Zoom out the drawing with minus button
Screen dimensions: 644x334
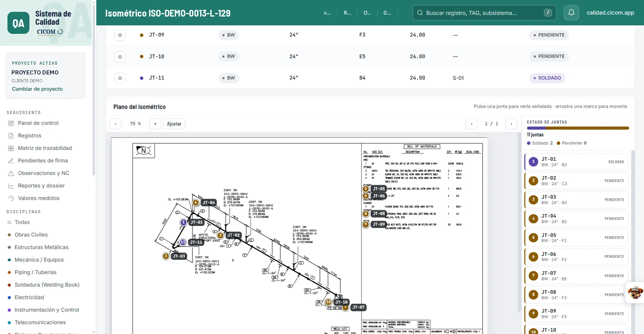tap(116, 124)
